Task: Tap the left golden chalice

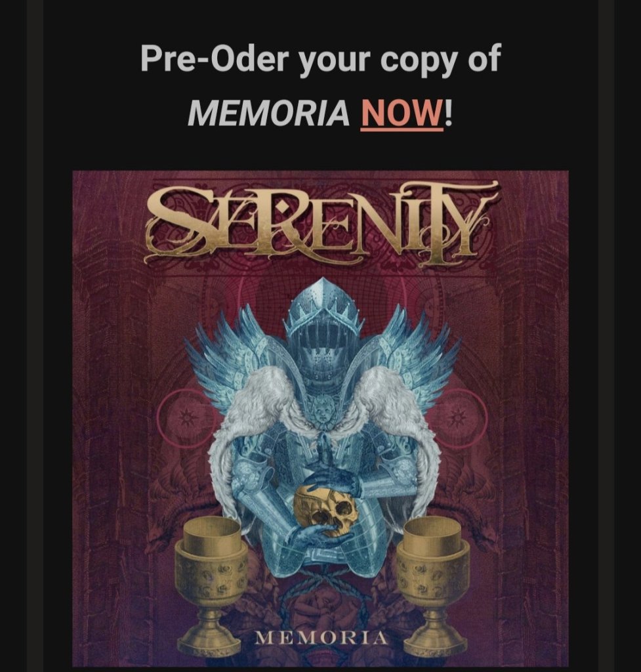Action: tap(210, 581)
